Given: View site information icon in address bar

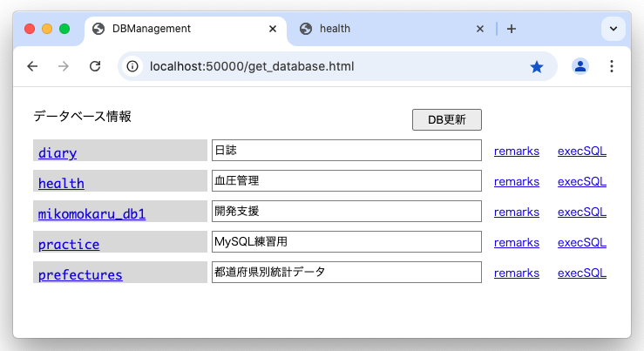Looking at the screenshot, I should pos(132,66).
